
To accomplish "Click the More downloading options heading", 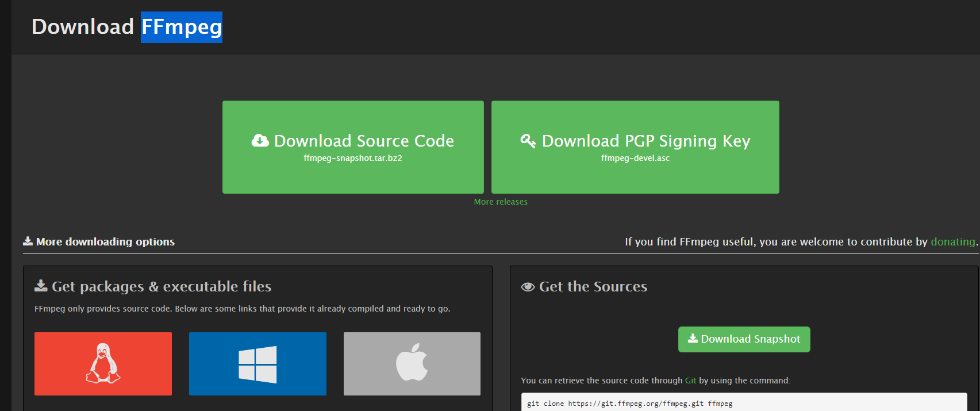I will coord(105,242).
